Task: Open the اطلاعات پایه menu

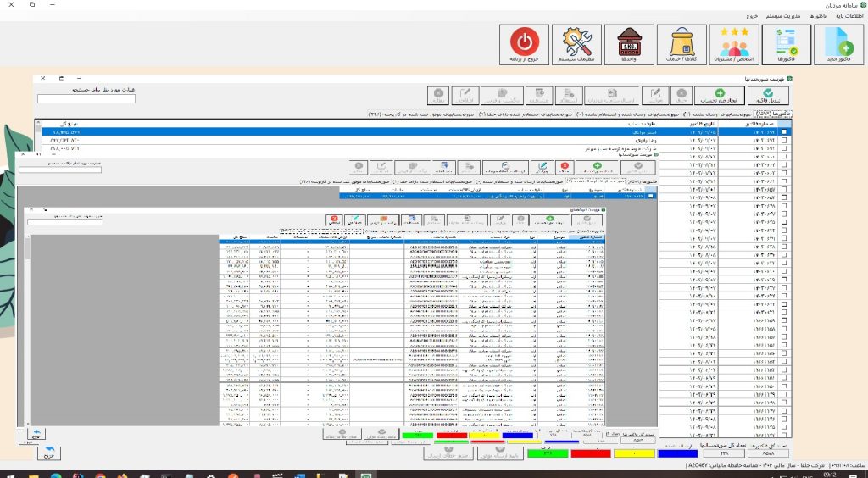Action: click(x=849, y=16)
